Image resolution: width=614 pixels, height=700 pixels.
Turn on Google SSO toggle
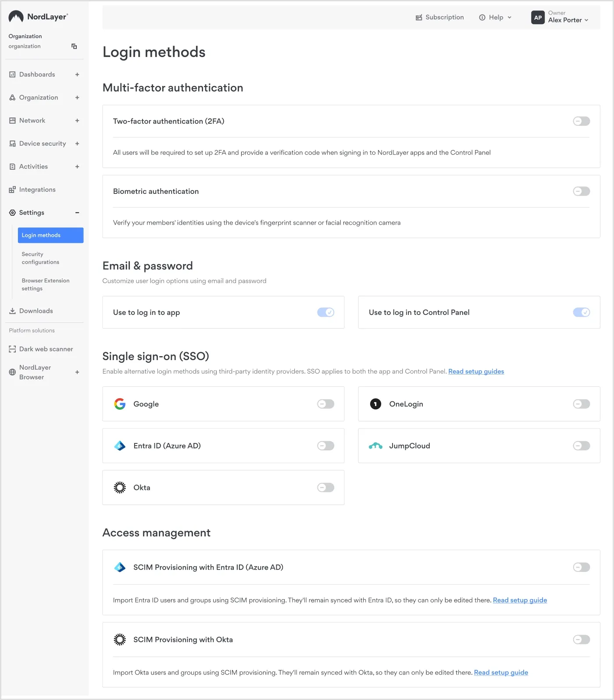pos(325,404)
